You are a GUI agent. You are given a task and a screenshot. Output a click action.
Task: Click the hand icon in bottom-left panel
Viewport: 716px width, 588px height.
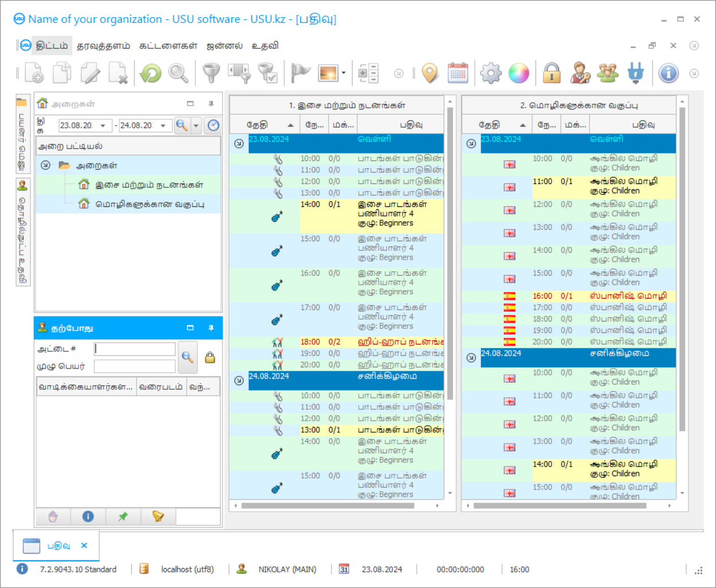(53, 516)
